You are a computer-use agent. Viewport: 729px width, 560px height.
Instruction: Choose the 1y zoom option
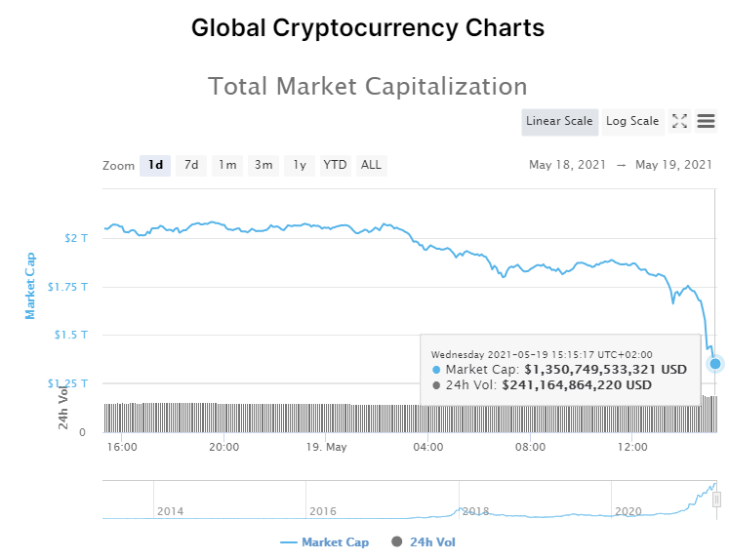pyautogui.click(x=300, y=166)
